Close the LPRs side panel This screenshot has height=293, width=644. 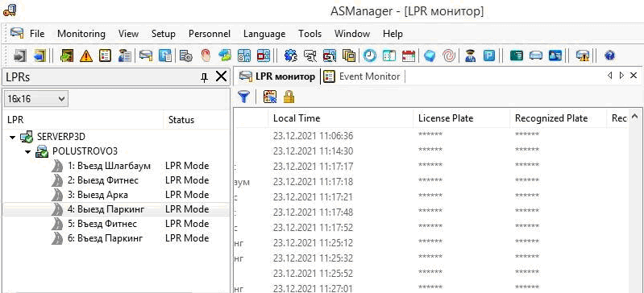coord(222,76)
